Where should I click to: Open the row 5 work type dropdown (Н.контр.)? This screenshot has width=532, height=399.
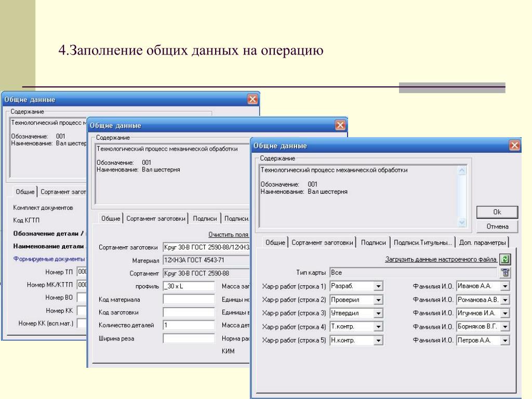coord(378,340)
